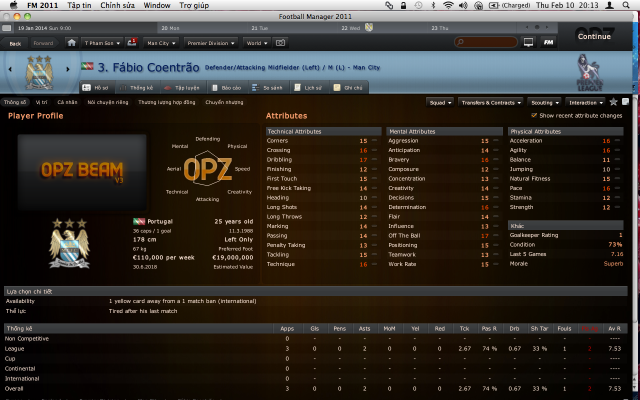This screenshot has width=640, height=400.
Task: Open the Trợ giúp menu
Action: click(x=194, y=5)
